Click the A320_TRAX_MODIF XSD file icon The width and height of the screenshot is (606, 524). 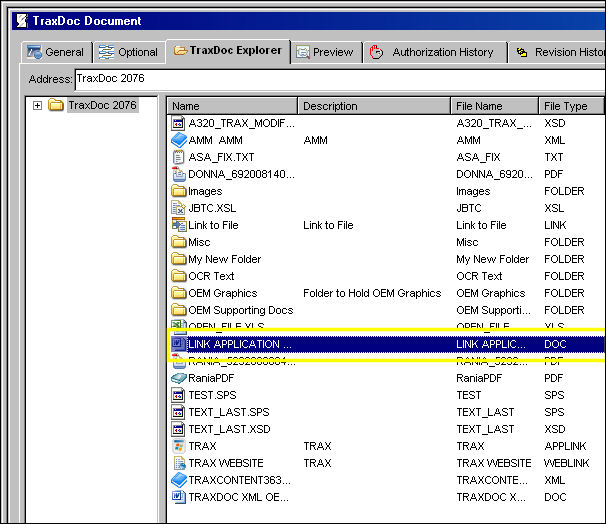[x=178, y=123]
